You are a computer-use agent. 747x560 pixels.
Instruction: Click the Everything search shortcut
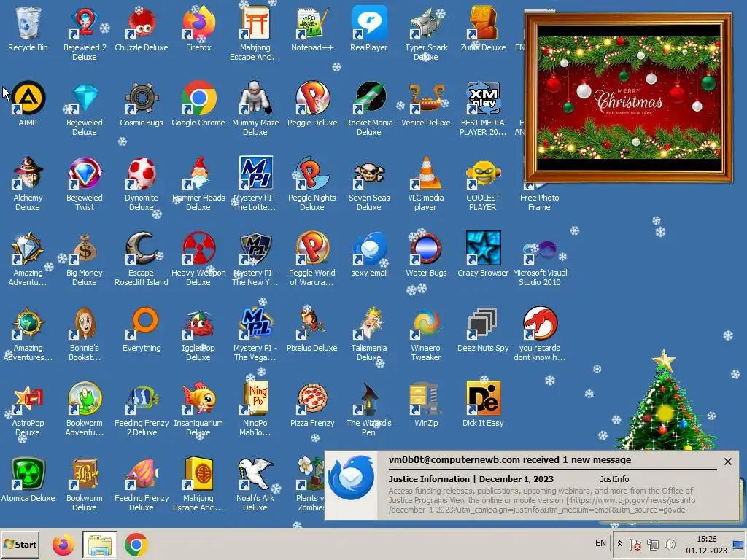142,330
